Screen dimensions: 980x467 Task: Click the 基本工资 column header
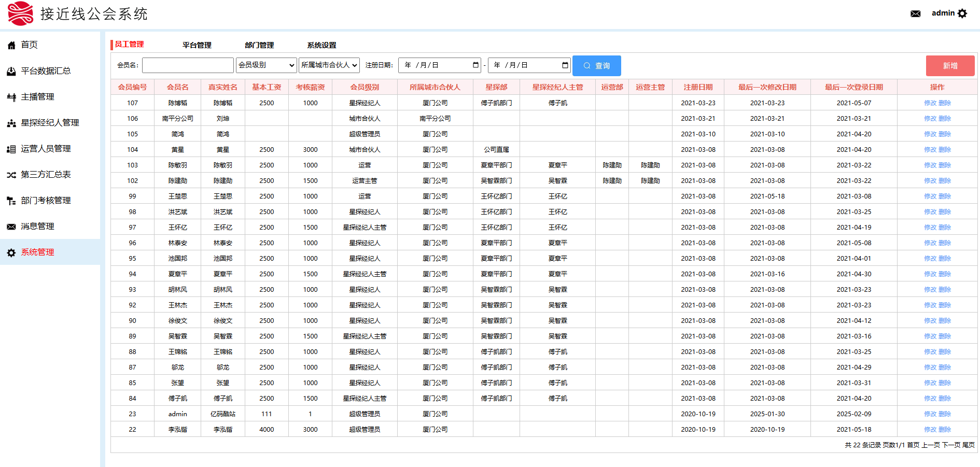click(267, 87)
